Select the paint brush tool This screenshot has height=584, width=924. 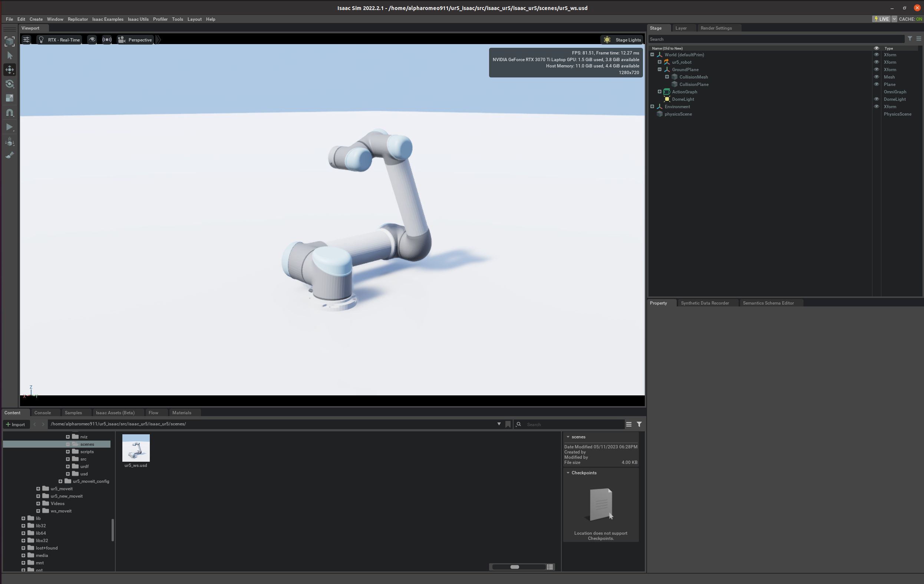coord(10,155)
